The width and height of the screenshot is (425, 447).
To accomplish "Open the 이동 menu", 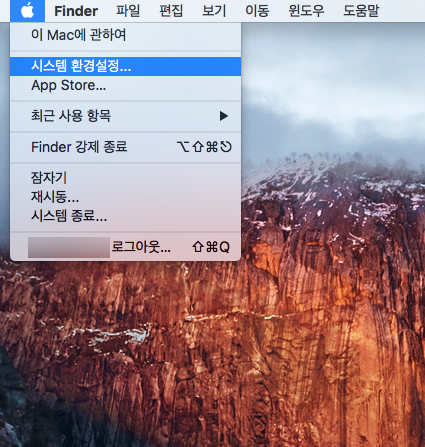I will (257, 11).
